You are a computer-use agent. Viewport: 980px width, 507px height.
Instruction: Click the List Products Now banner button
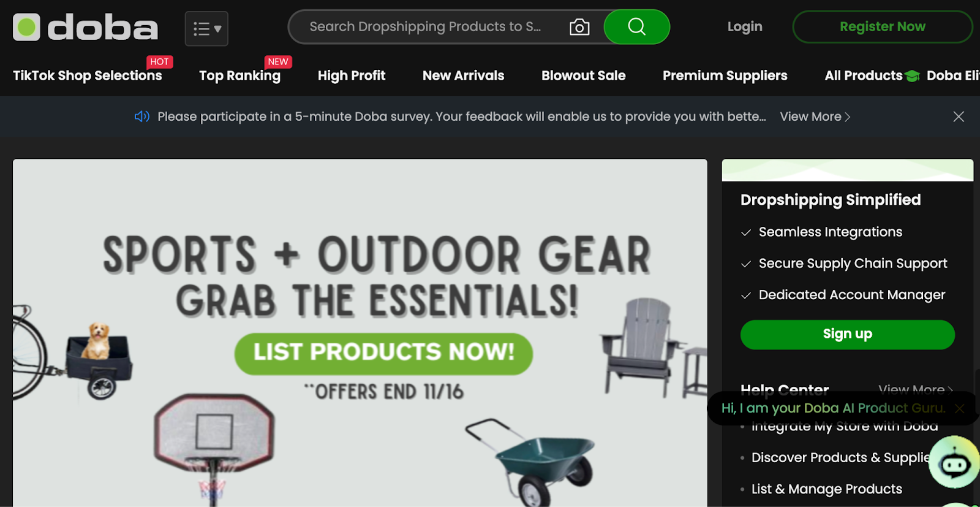click(x=383, y=354)
